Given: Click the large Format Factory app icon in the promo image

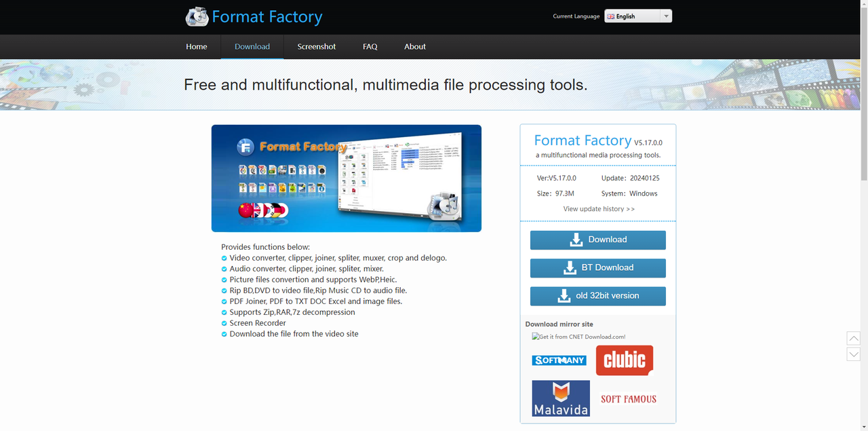Looking at the screenshot, I should click(443, 206).
